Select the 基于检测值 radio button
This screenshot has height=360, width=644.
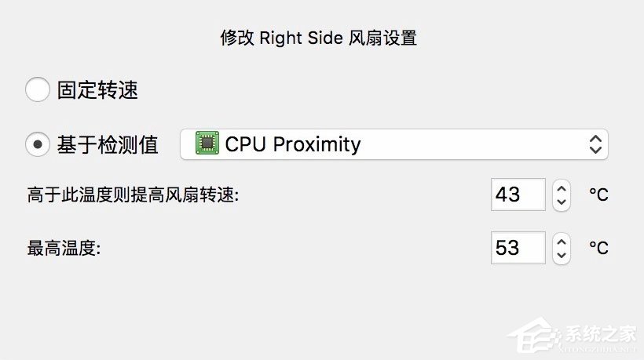click(38, 144)
